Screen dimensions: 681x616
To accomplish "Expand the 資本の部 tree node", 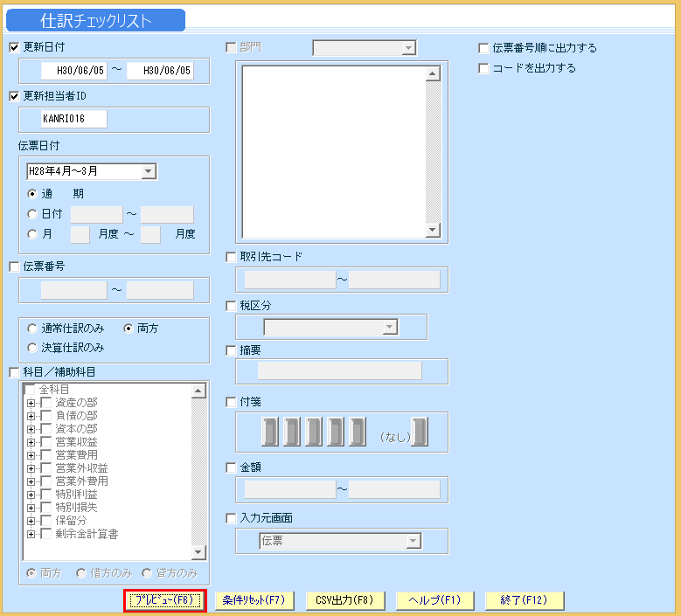I will [31, 429].
